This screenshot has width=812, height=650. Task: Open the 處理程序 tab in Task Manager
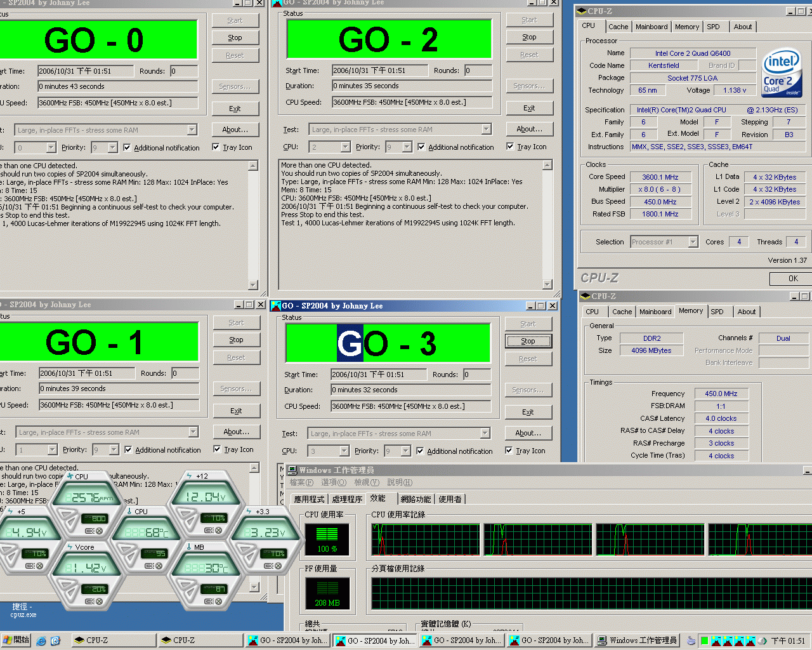[x=347, y=500]
